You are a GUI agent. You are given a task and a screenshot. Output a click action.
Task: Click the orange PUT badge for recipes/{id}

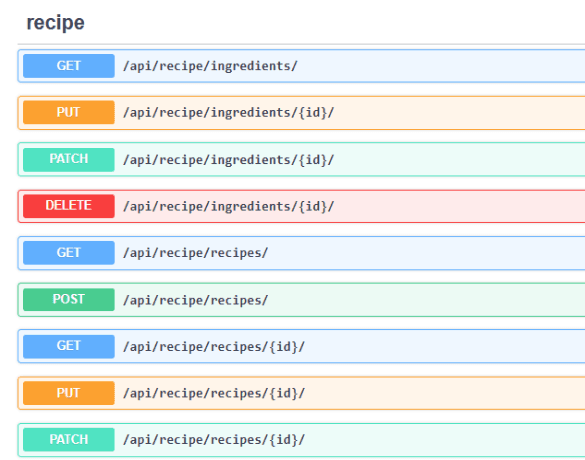click(69, 393)
